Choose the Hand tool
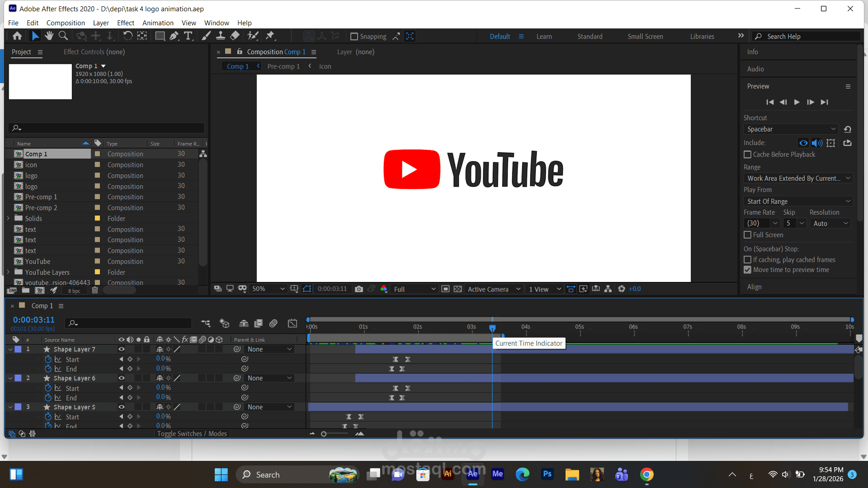The image size is (868, 488). pos(49,36)
